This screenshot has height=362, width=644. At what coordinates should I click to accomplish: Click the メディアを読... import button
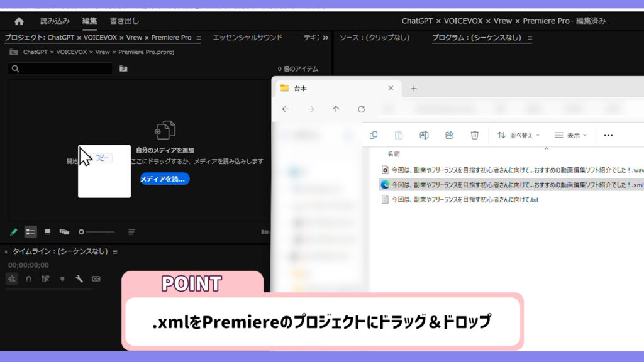coord(164,179)
